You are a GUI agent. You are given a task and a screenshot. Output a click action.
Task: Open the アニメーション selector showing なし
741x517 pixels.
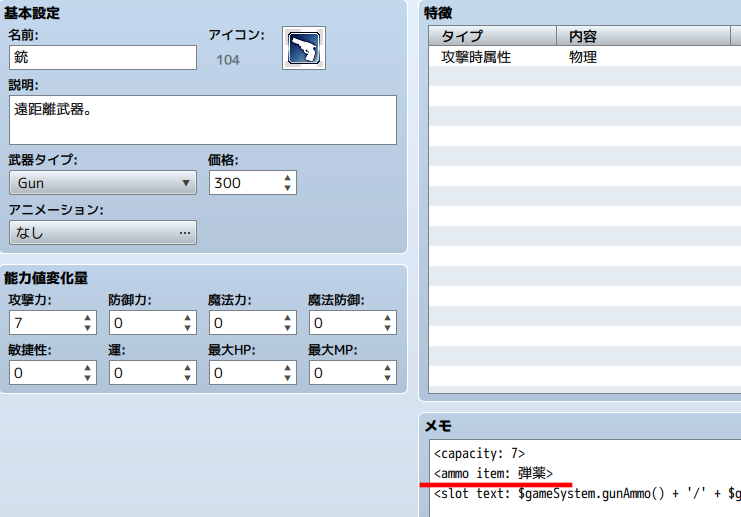point(102,233)
